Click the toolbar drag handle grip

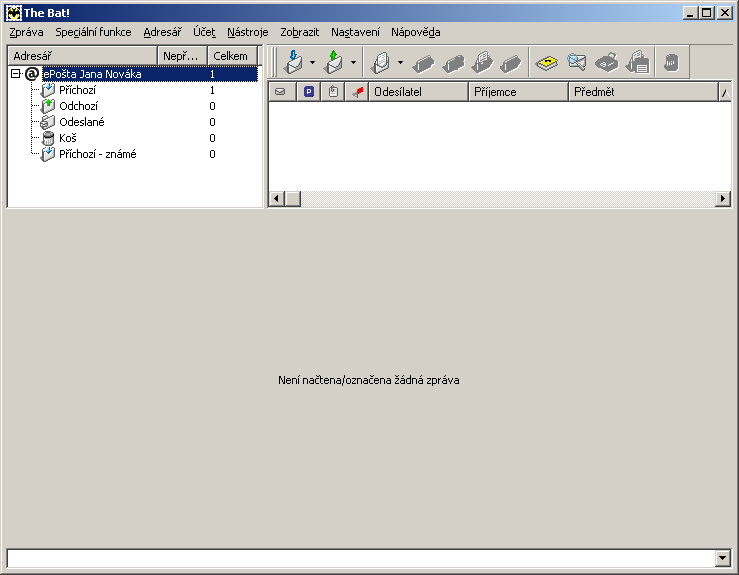(x=274, y=62)
